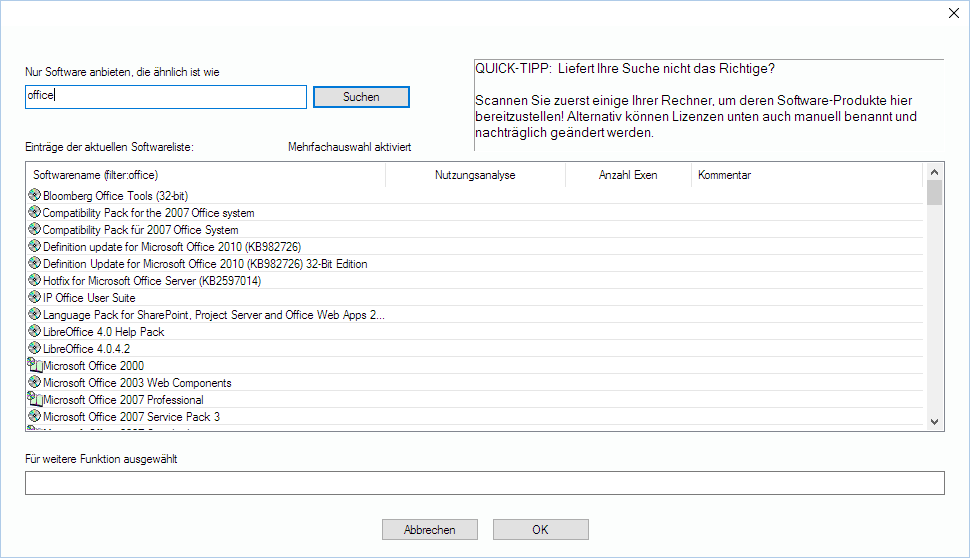Click icon of Compatibility Pack für 2007 Office System
970x558 pixels.
click(x=35, y=229)
